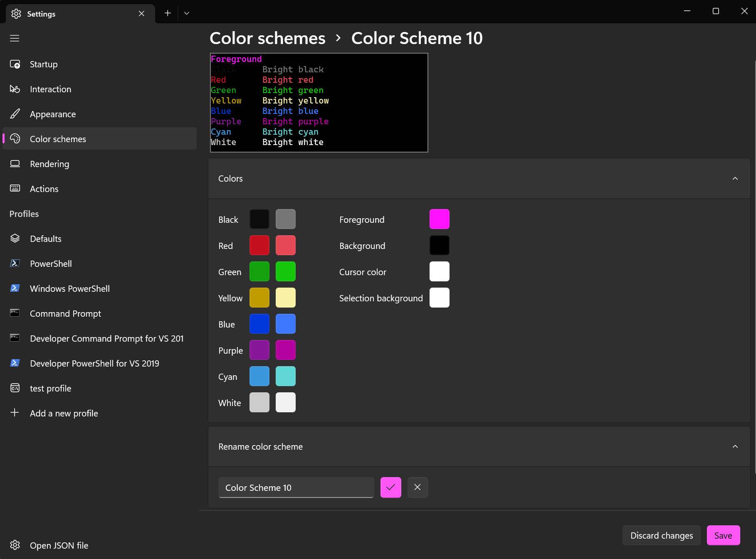Viewport: 756px width, 559px height.
Task: Click the Open JSON file gear icon
Action: 15,545
